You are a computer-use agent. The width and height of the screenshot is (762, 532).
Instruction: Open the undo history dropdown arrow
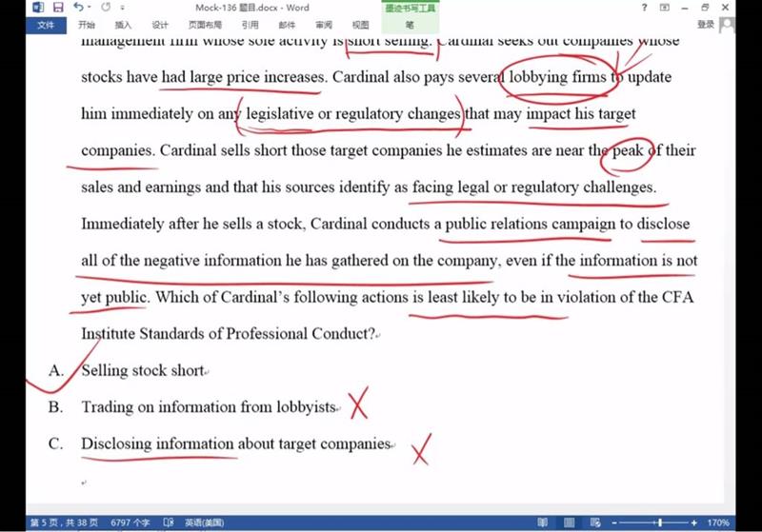tap(89, 8)
